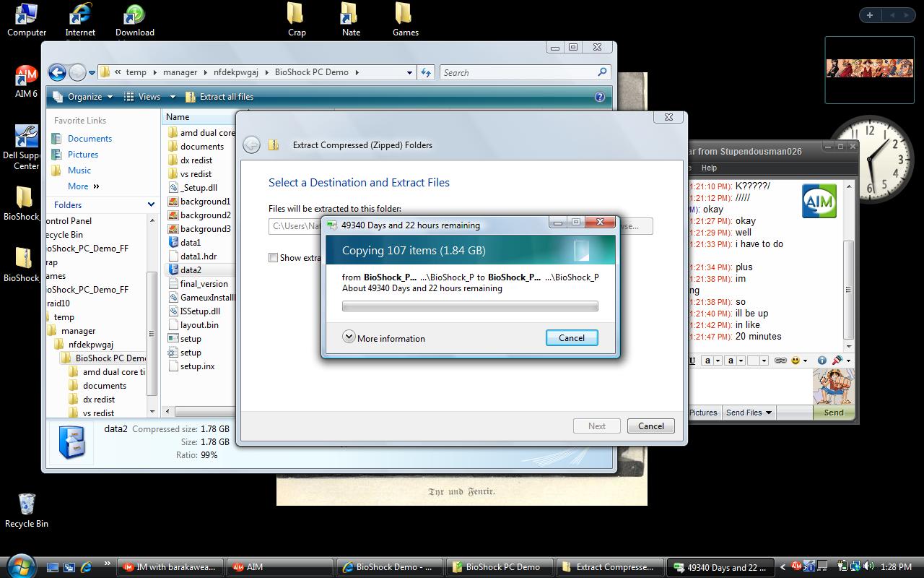Select dx redist folder in tree
924x578 pixels.
point(99,399)
